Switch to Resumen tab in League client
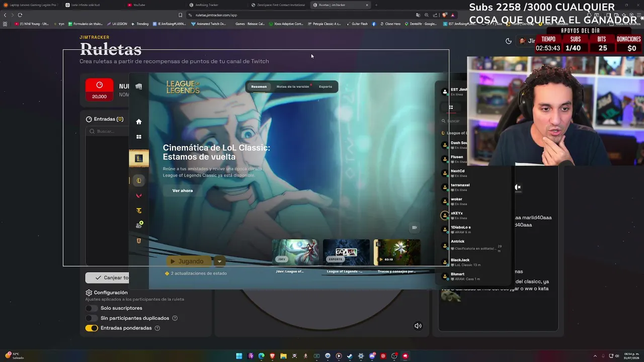The width and height of the screenshot is (644, 362). (x=259, y=86)
